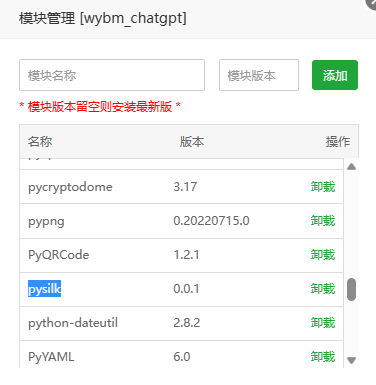Click version 0.20220715.0 cell

[x=211, y=221]
